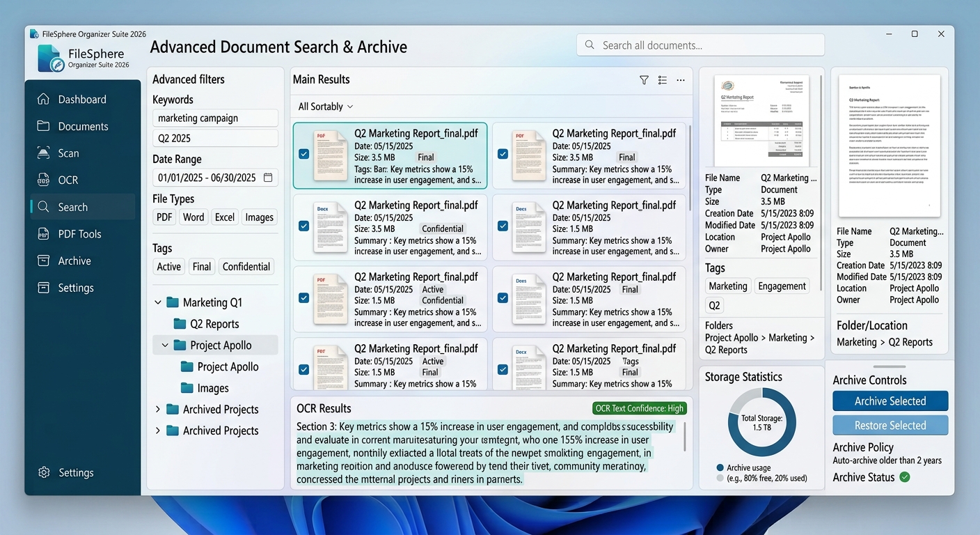Expand the upper Archived Projects chevron
The height and width of the screenshot is (535, 980).
158,410
